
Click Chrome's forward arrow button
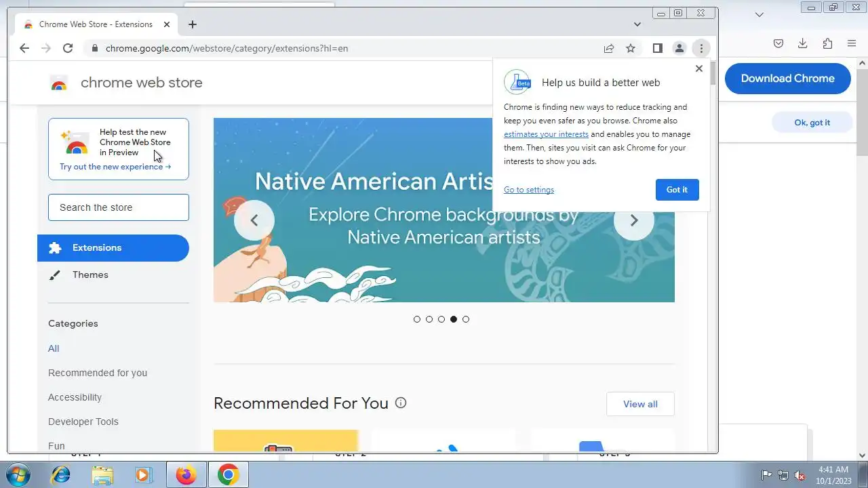(x=46, y=48)
